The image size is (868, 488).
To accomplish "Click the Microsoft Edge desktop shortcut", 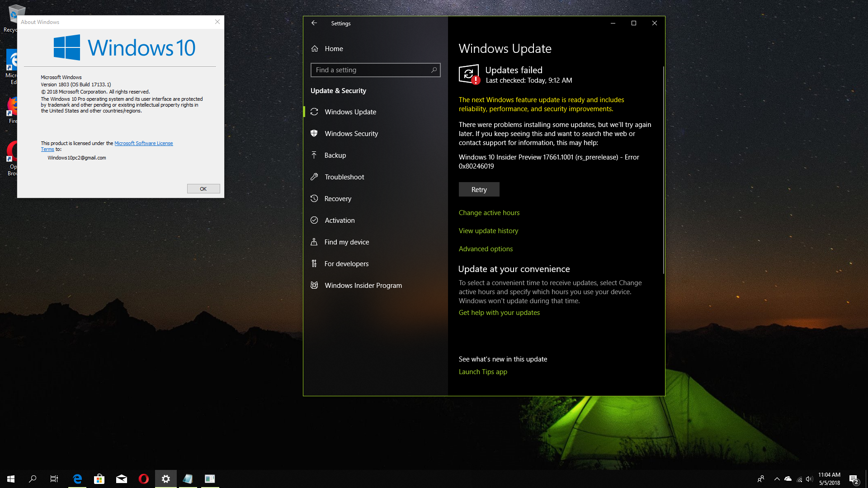I will pyautogui.click(x=12, y=67).
